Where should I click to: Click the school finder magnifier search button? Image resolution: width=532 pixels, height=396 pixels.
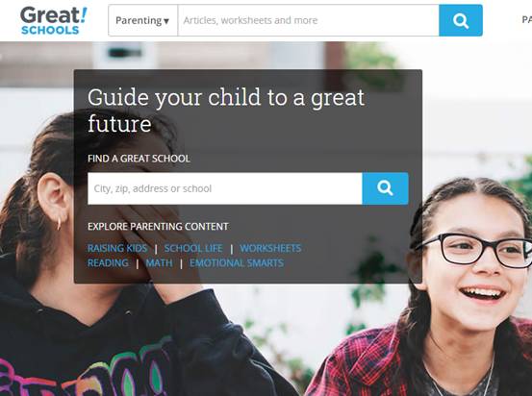[385, 188]
